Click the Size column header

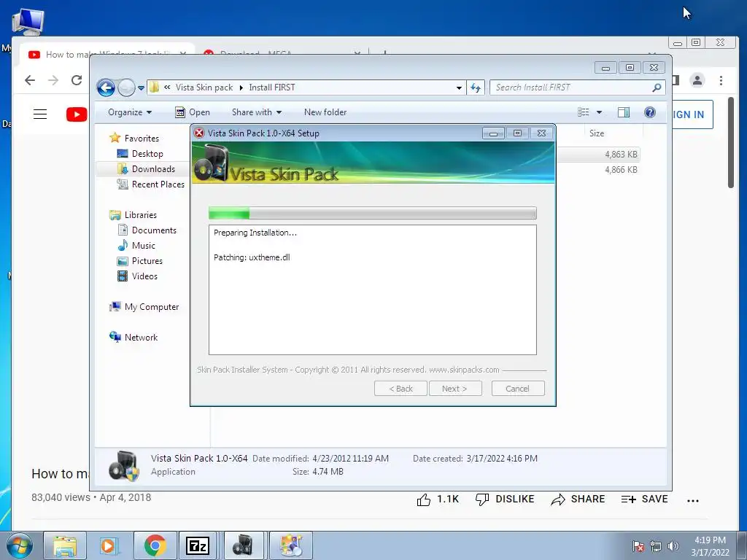[597, 133]
